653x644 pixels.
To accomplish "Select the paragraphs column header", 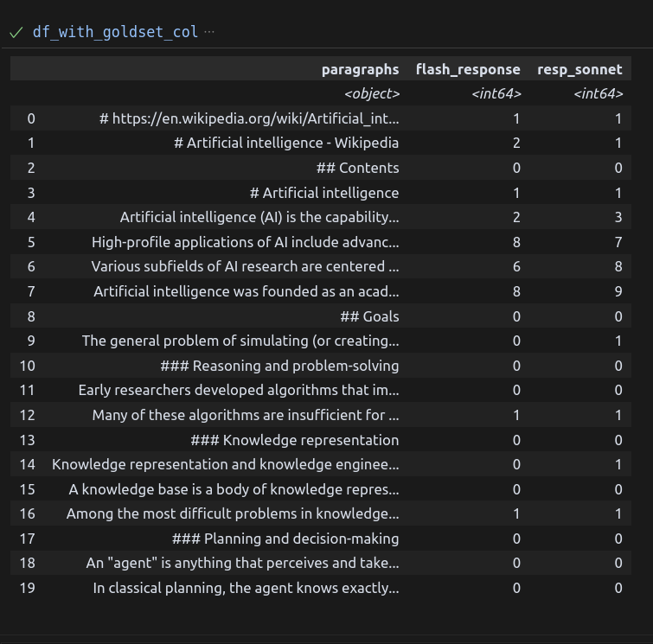I will (x=361, y=69).
